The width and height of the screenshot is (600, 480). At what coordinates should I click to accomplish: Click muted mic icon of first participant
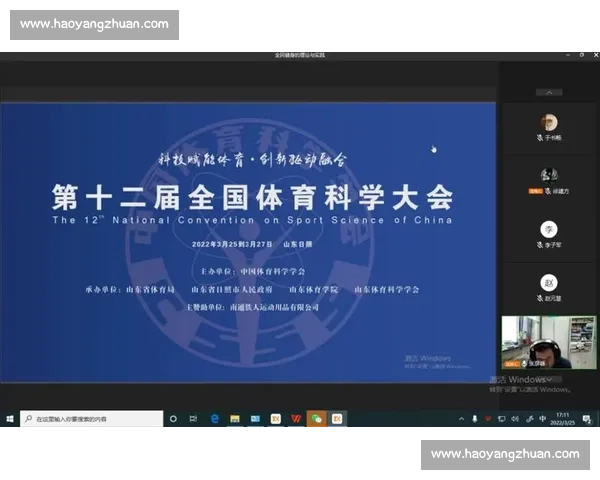[540, 137]
